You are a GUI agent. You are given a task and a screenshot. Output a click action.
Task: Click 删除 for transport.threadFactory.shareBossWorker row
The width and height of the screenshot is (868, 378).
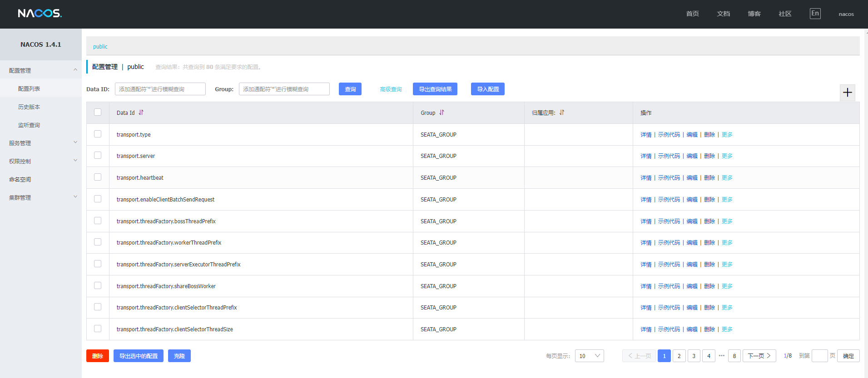point(709,286)
